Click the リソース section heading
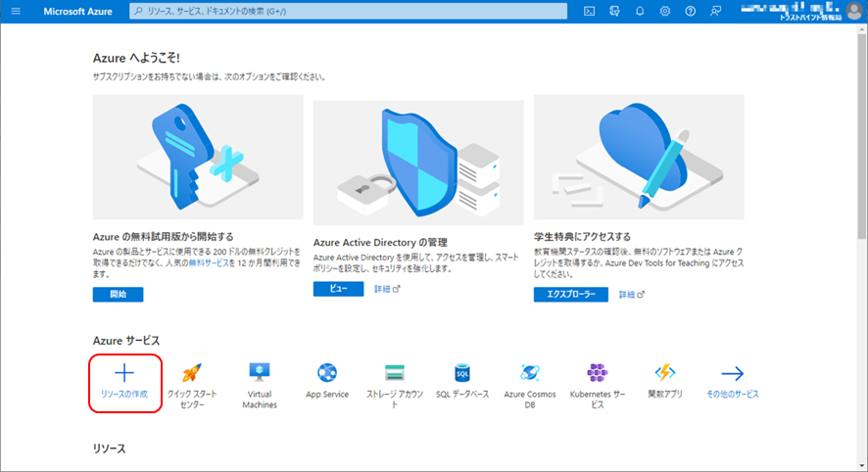868x472 pixels. coord(109,448)
